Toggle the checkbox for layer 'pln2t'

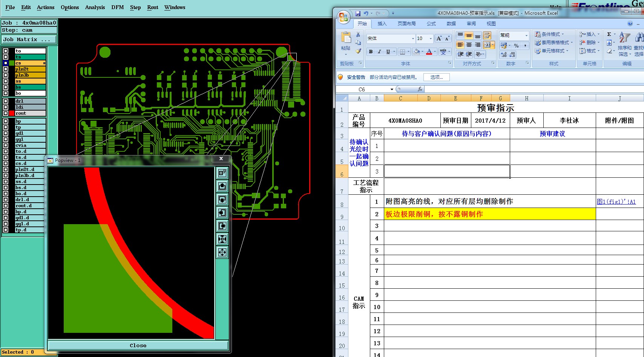(x=6, y=69)
